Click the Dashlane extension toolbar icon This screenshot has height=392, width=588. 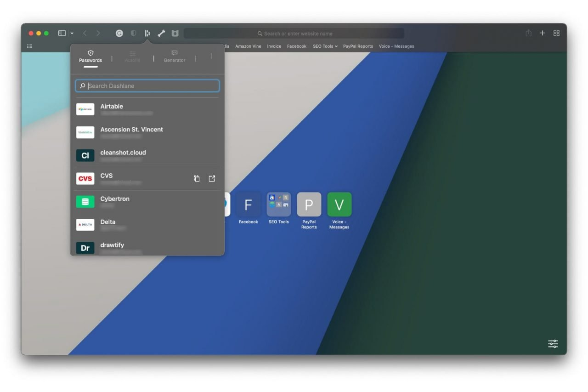147,33
